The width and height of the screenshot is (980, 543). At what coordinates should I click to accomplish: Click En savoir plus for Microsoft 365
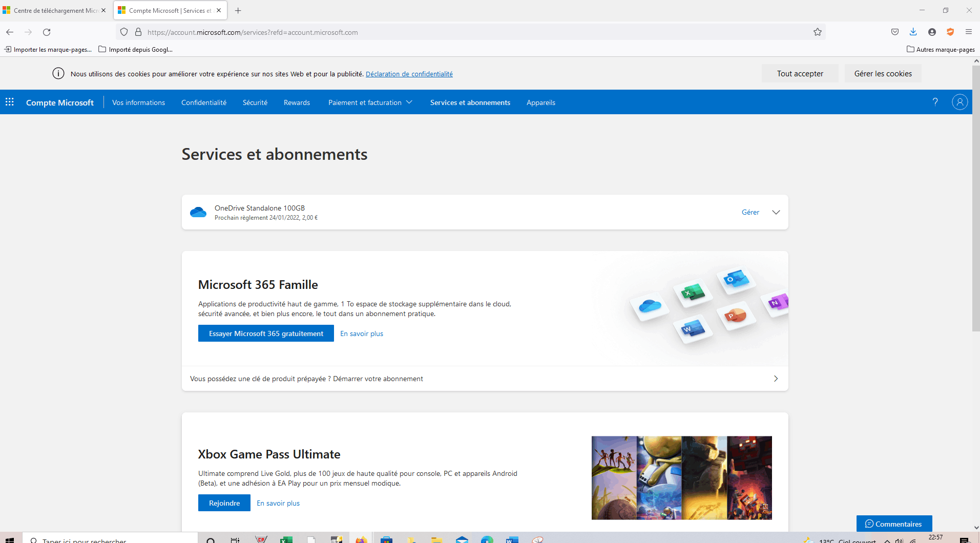[361, 333]
